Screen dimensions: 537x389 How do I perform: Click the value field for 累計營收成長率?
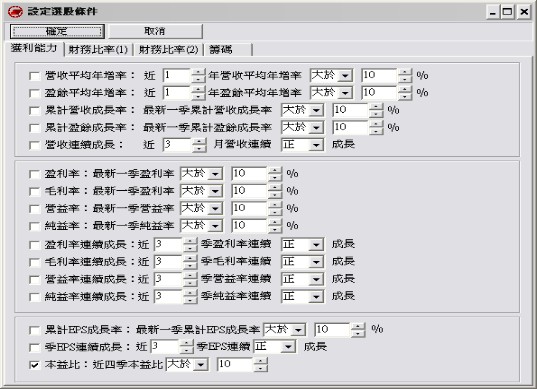(351, 110)
